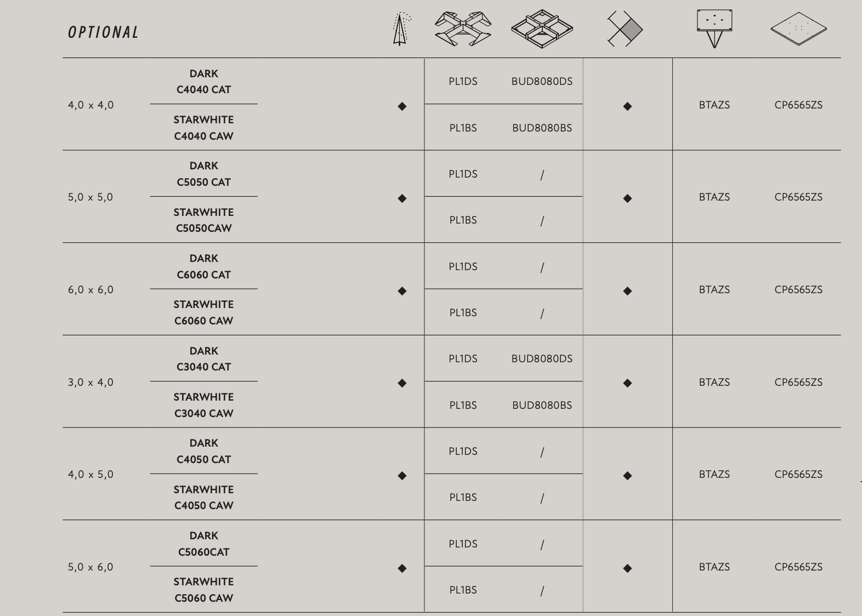This screenshot has width=862, height=616.
Task: Click the 6,0 x 6,0 size label
Action: coord(90,290)
